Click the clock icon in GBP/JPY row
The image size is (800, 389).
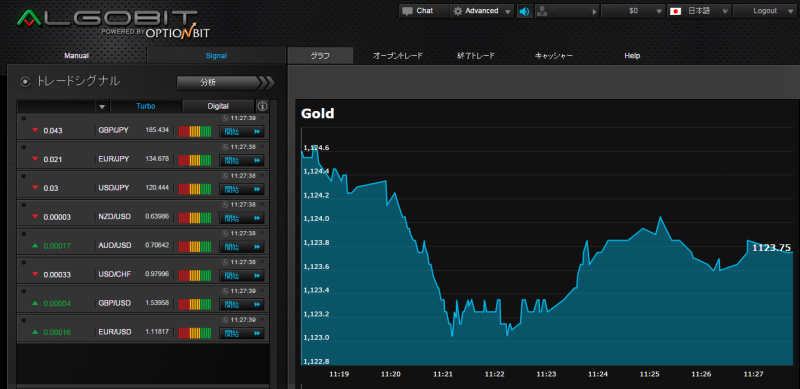225,118
